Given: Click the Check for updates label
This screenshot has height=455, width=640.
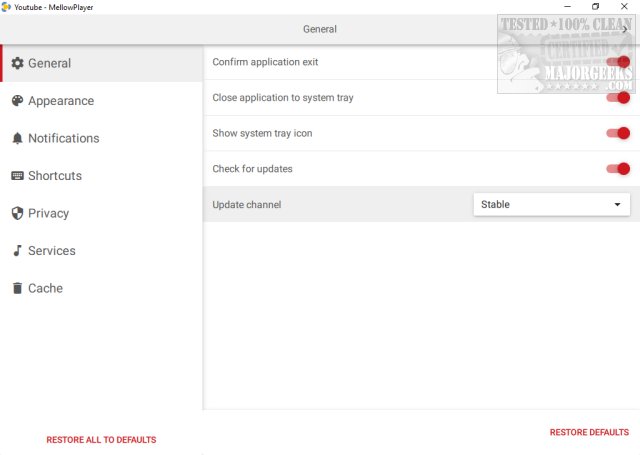Looking at the screenshot, I should point(252,169).
